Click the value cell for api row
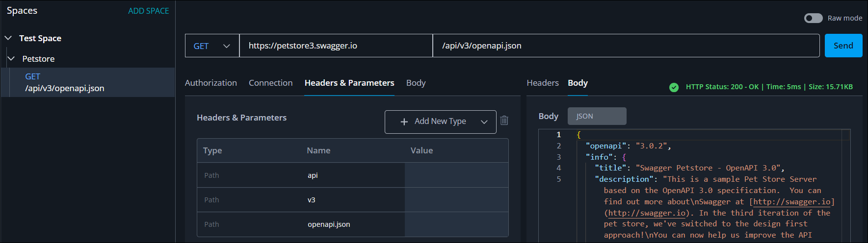Viewport: 868px width, 243px height. (x=456, y=175)
